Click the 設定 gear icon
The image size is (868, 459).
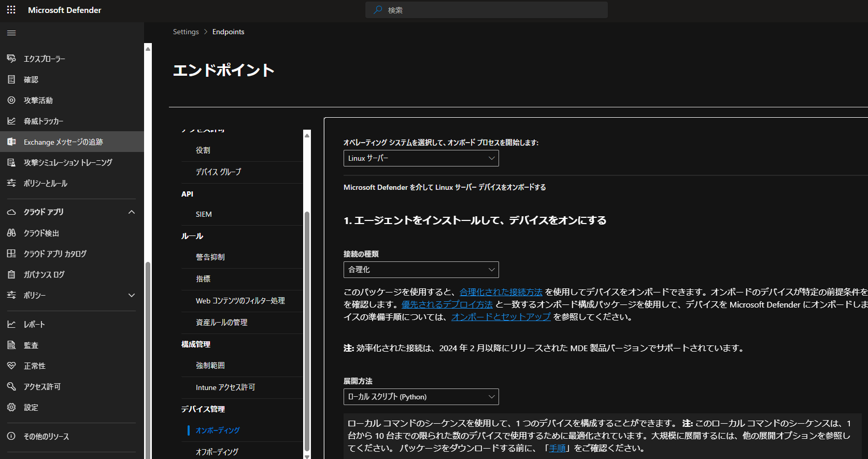(x=11, y=407)
